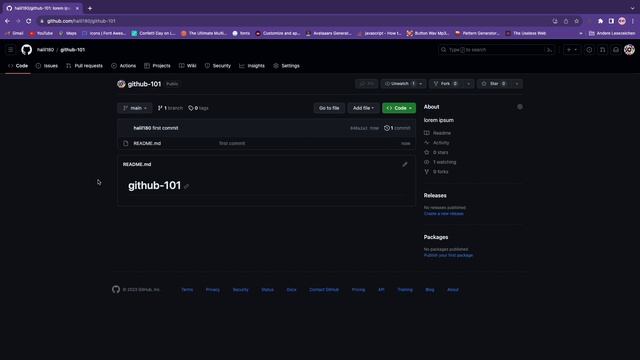Focus the Type / to search field
This screenshot has height=360, width=640.
(496, 50)
